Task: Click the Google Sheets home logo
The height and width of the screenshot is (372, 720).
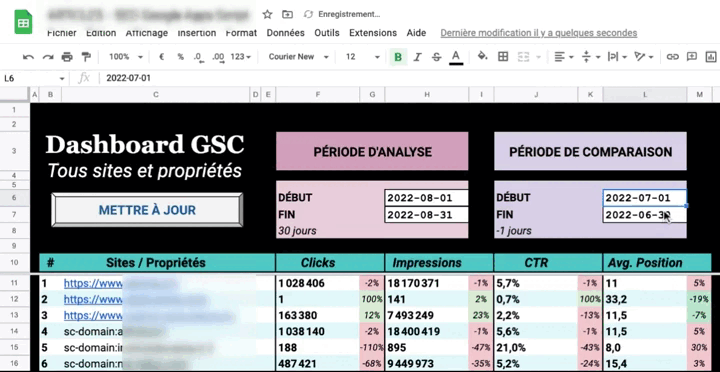Action: point(23,22)
